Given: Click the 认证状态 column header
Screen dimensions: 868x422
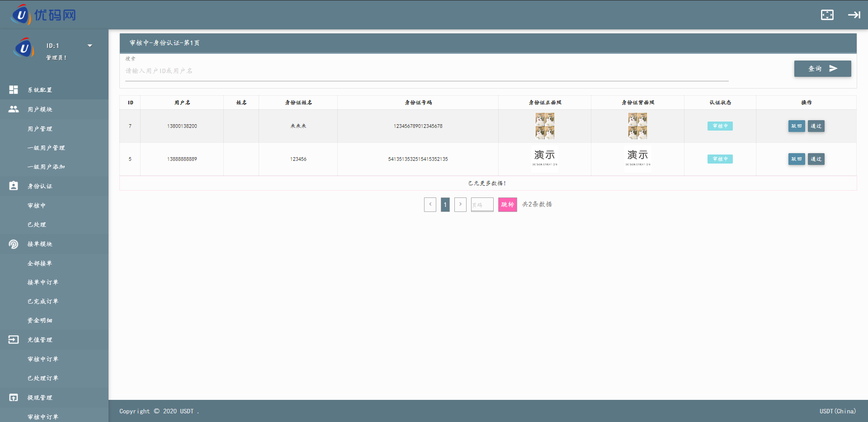Looking at the screenshot, I should [720, 103].
